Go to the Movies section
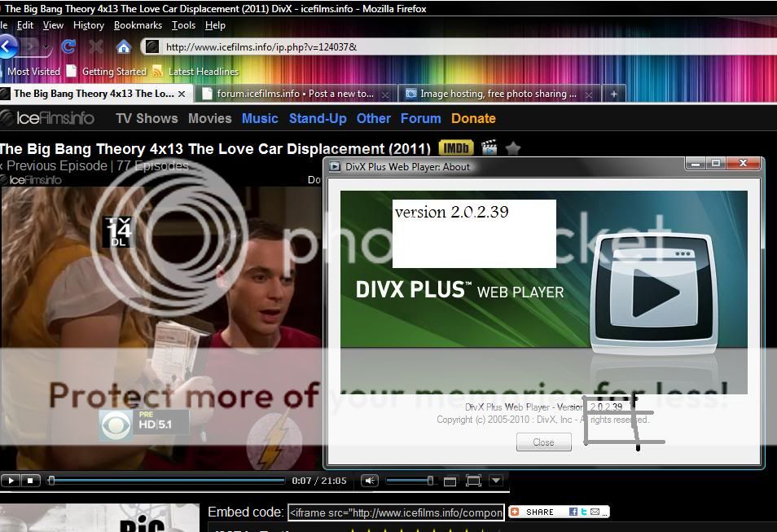This screenshot has width=777, height=532. tap(210, 118)
